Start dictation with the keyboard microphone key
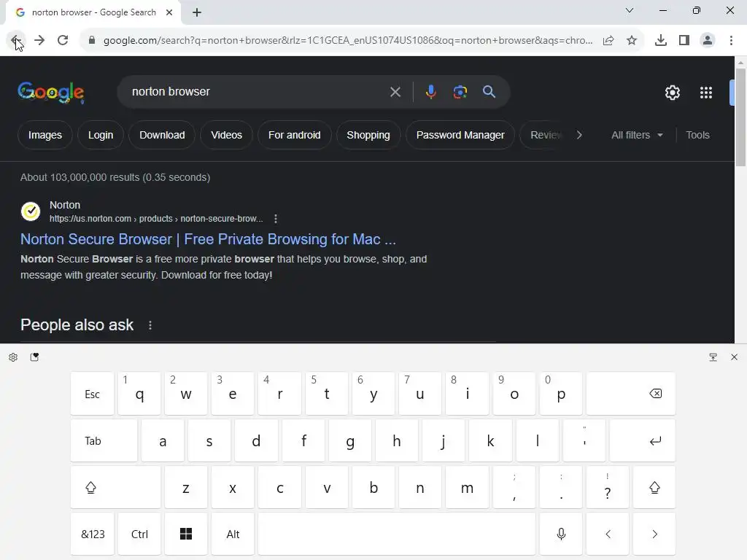Screen dimensions: 747x560 (x=561, y=534)
